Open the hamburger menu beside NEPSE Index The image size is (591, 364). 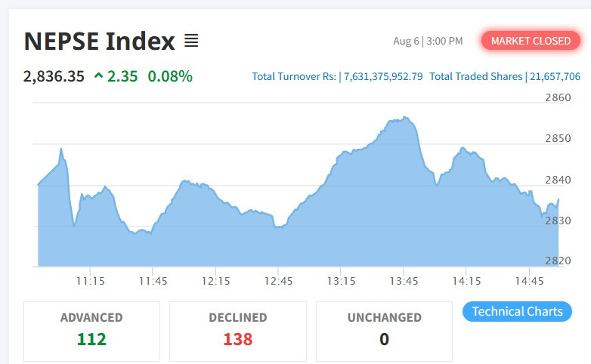pyautogui.click(x=191, y=41)
